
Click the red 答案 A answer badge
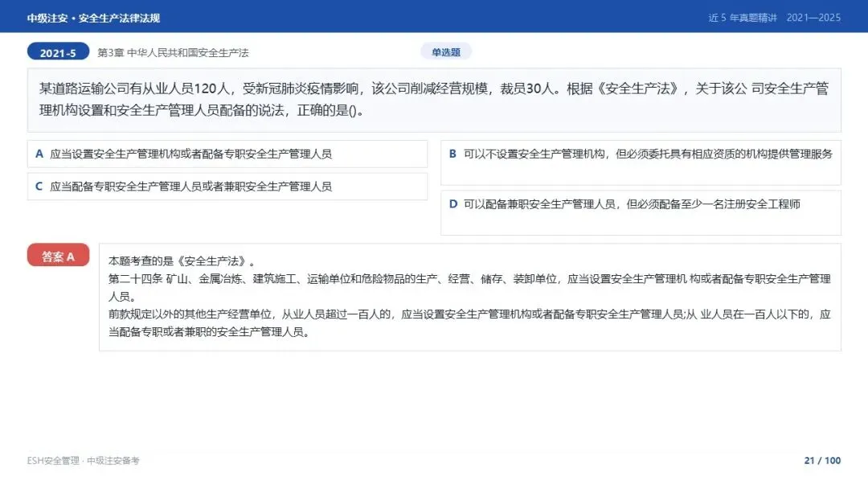coord(58,256)
